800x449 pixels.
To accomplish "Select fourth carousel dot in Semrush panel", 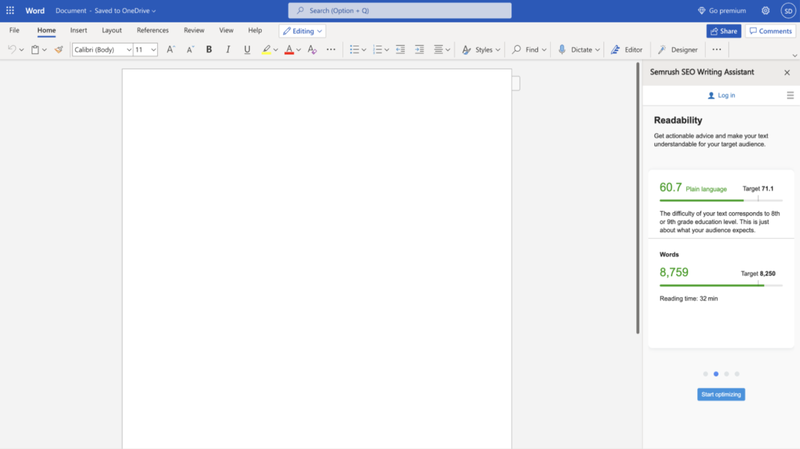I will pos(737,374).
